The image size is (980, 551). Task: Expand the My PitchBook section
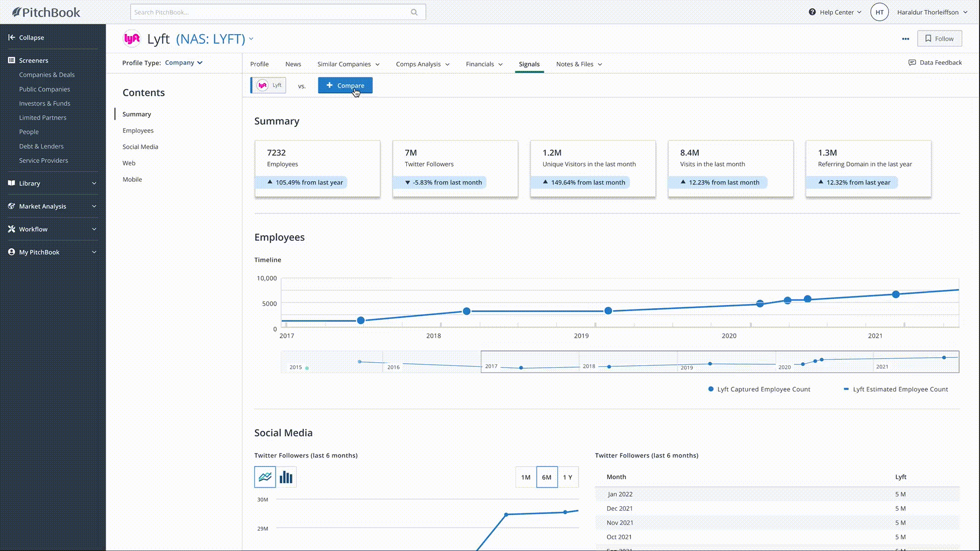(94, 252)
